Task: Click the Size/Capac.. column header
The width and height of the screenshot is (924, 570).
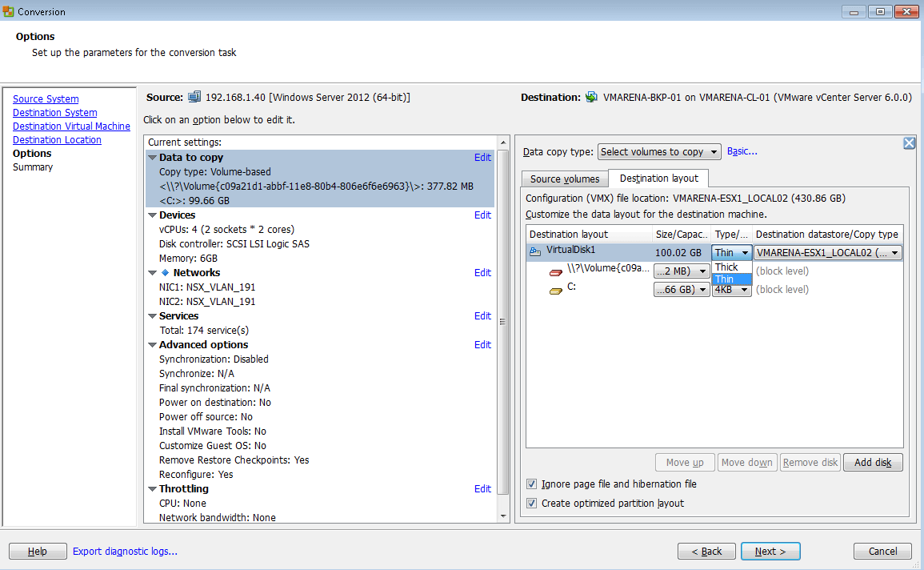Action: coord(682,234)
